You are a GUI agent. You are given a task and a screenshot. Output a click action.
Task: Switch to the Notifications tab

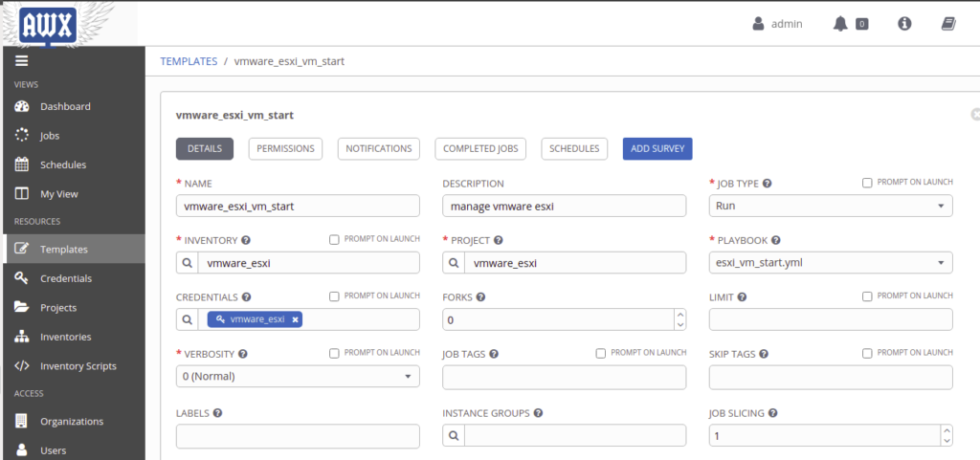379,148
